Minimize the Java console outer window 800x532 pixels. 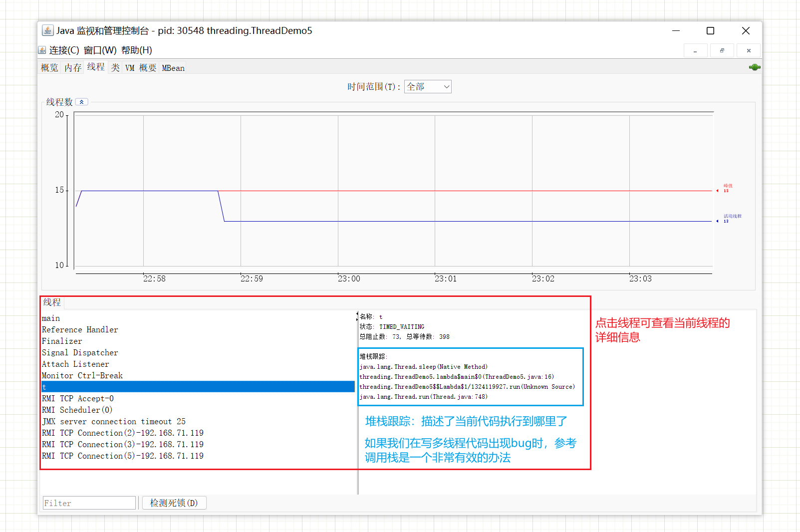tap(676, 30)
